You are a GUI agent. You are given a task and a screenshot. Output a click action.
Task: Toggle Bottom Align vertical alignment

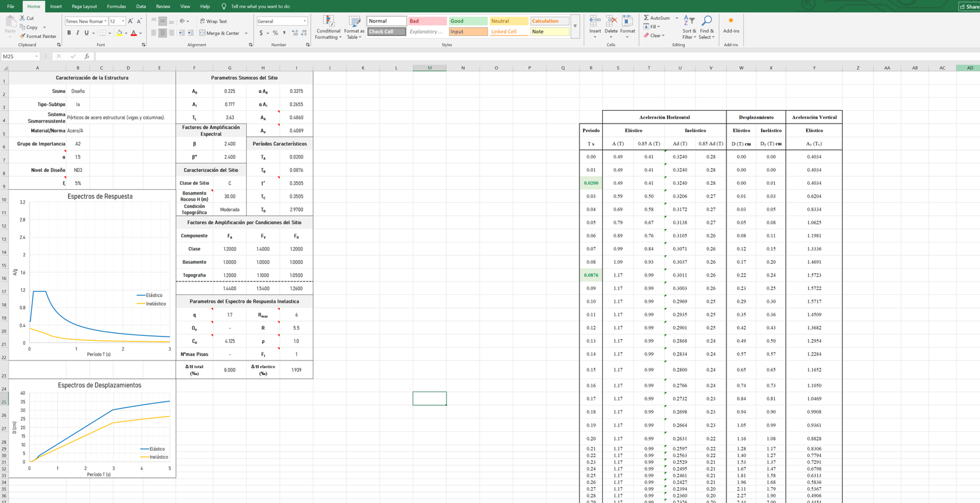click(171, 21)
